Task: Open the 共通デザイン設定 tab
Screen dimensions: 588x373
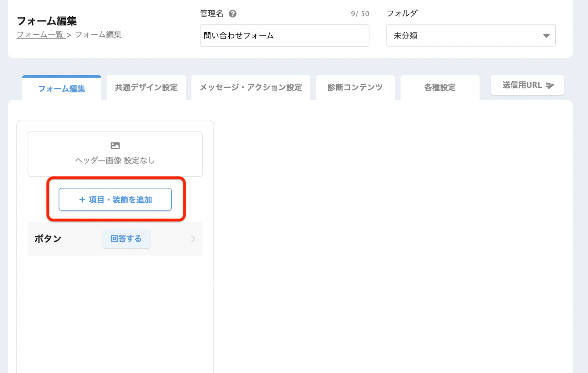Action: [x=146, y=88]
